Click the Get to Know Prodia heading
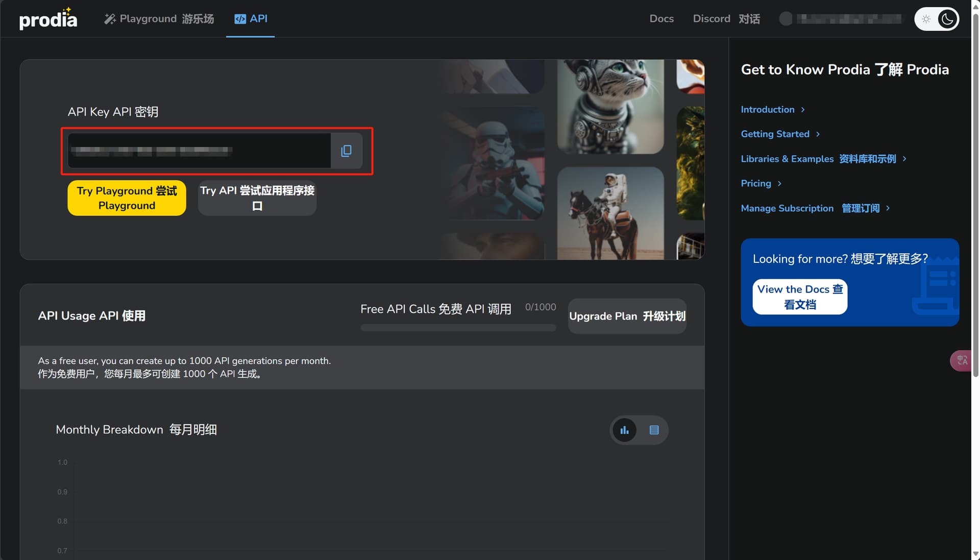Screen dimensions: 980x560 [845, 69]
